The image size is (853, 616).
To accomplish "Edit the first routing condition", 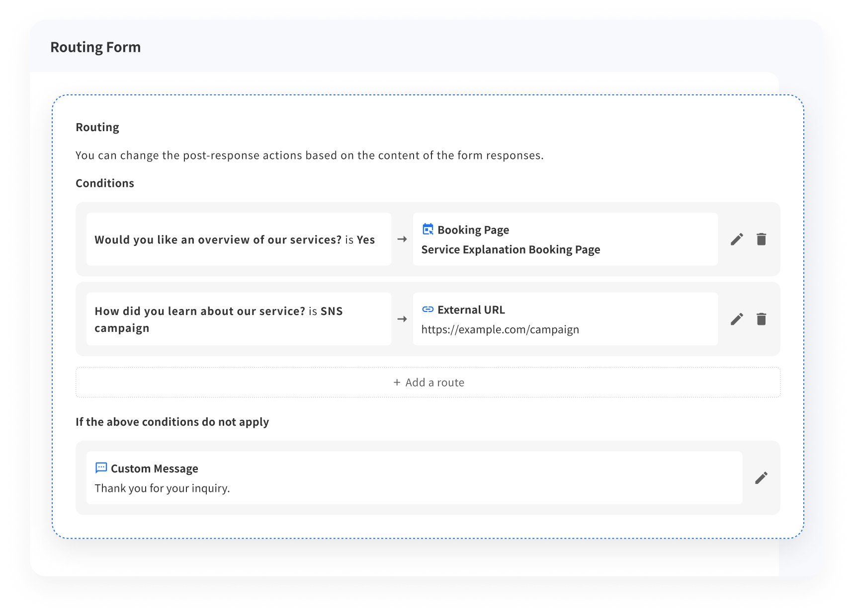I will point(737,239).
